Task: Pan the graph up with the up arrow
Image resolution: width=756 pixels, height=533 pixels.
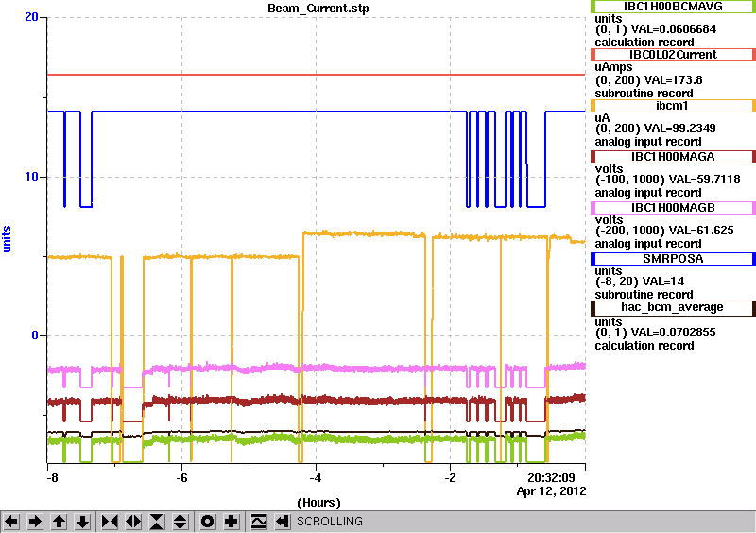Action: [60, 522]
